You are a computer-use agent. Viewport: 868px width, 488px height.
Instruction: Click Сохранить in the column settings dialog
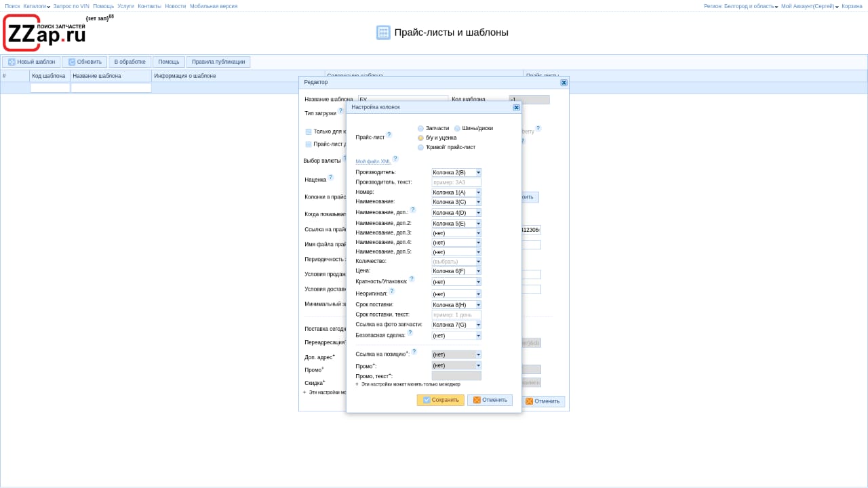click(x=440, y=400)
